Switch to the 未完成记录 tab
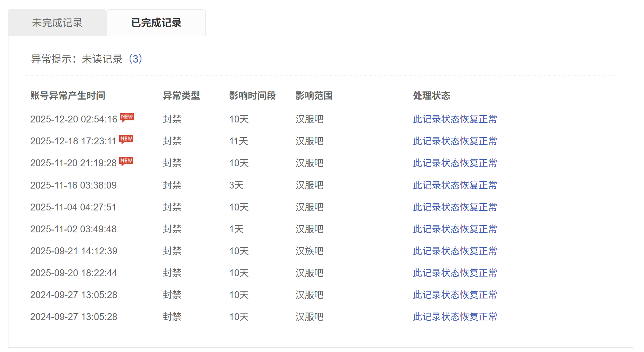644x352 pixels. (57, 23)
